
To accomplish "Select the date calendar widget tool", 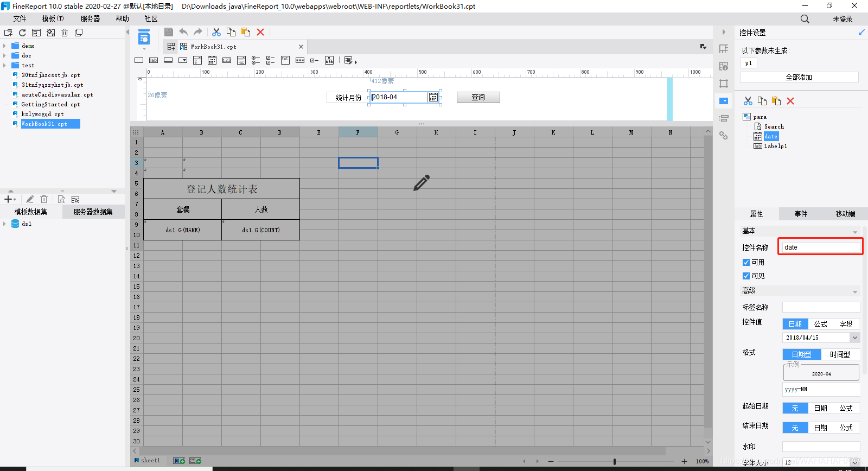I will [x=212, y=60].
